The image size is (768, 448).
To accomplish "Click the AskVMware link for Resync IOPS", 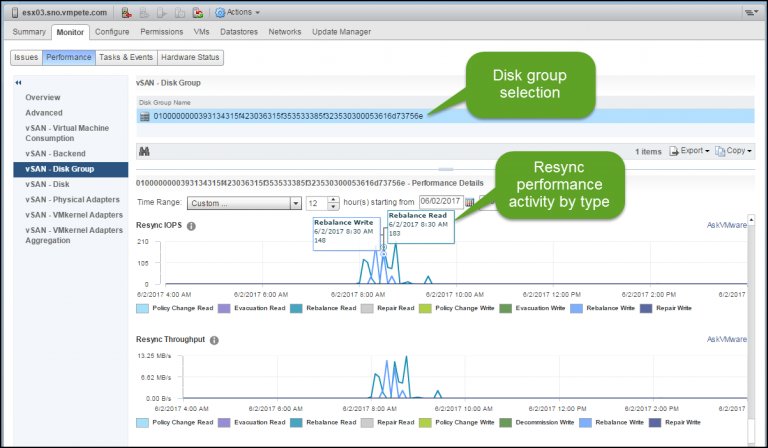I will pos(726,225).
